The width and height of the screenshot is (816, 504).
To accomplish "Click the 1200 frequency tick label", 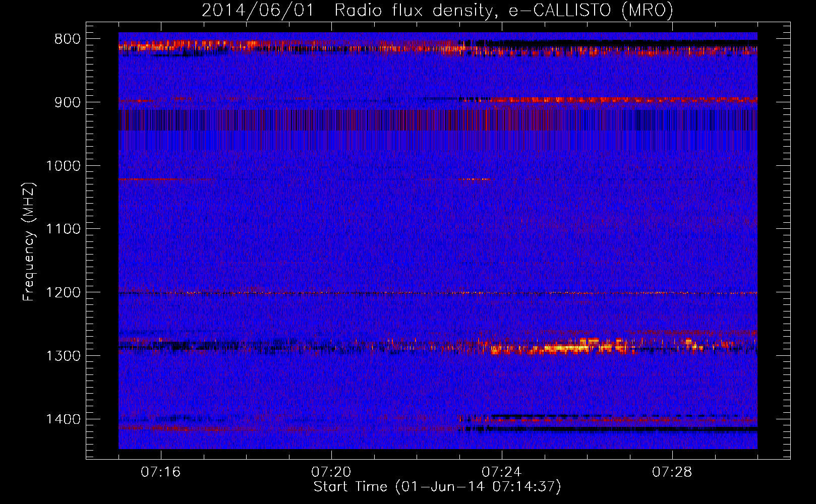I will click(63, 293).
